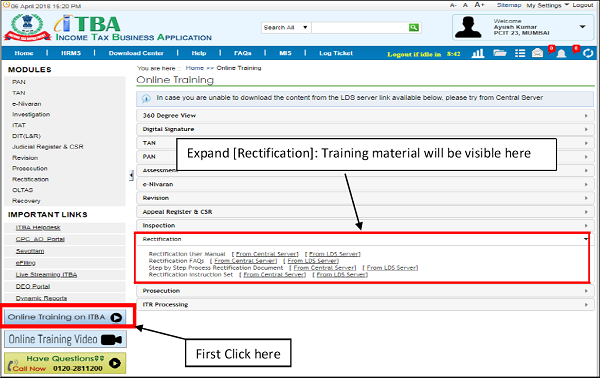Click the user profile silhouette icon

pos(468,27)
